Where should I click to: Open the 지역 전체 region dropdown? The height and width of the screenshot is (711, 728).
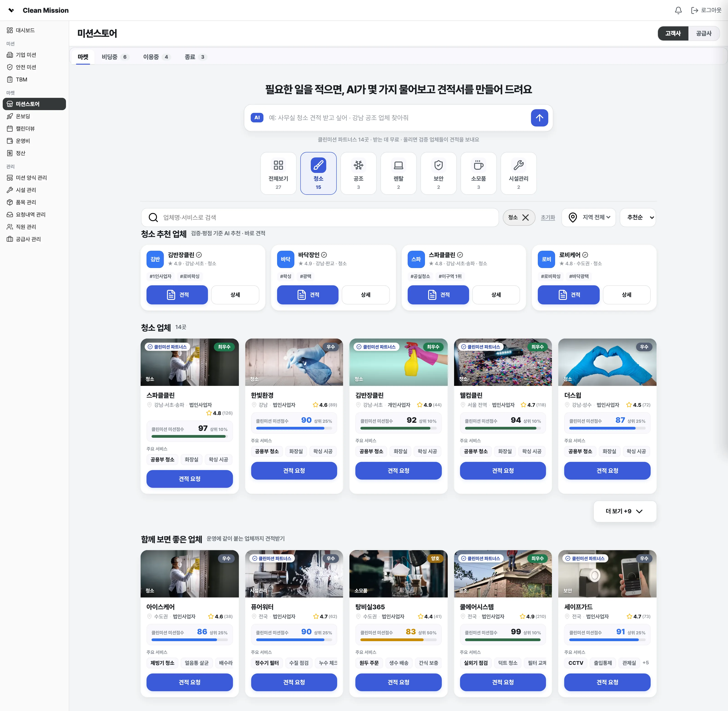click(589, 217)
